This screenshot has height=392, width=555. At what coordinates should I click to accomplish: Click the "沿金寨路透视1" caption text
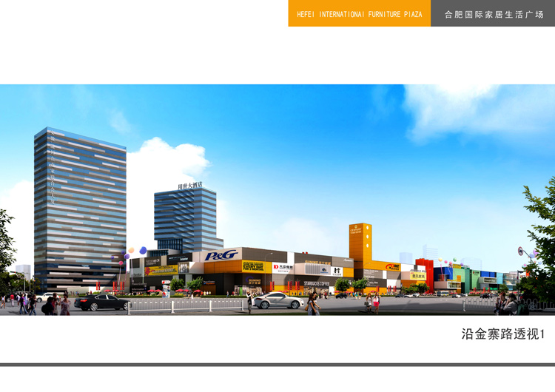503,334
